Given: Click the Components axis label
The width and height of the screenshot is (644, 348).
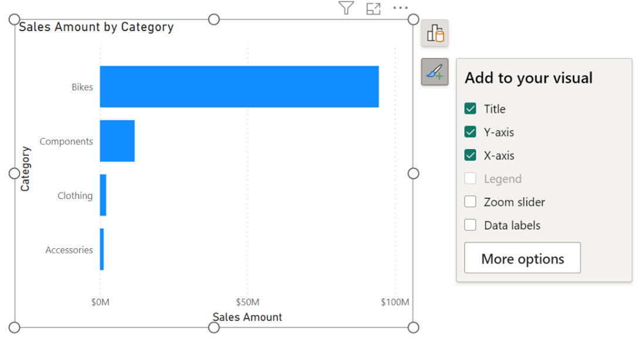Looking at the screenshot, I should (x=66, y=141).
